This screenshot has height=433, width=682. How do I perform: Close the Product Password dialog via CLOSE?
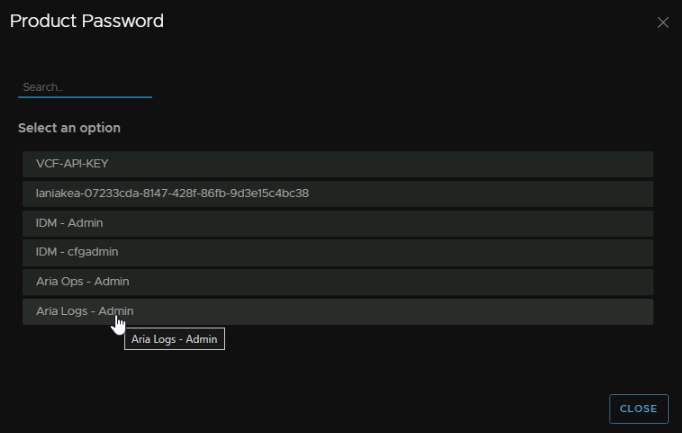tap(639, 409)
